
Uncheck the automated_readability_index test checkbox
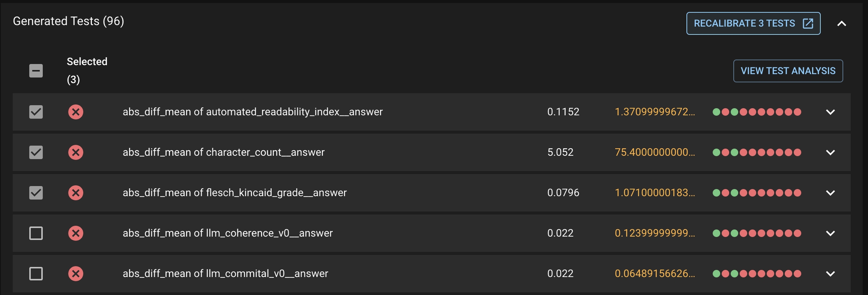[36, 112]
